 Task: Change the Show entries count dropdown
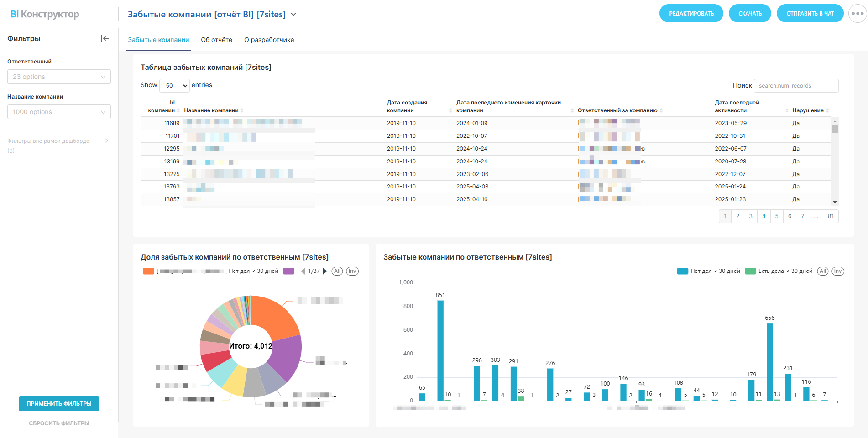pyautogui.click(x=174, y=85)
